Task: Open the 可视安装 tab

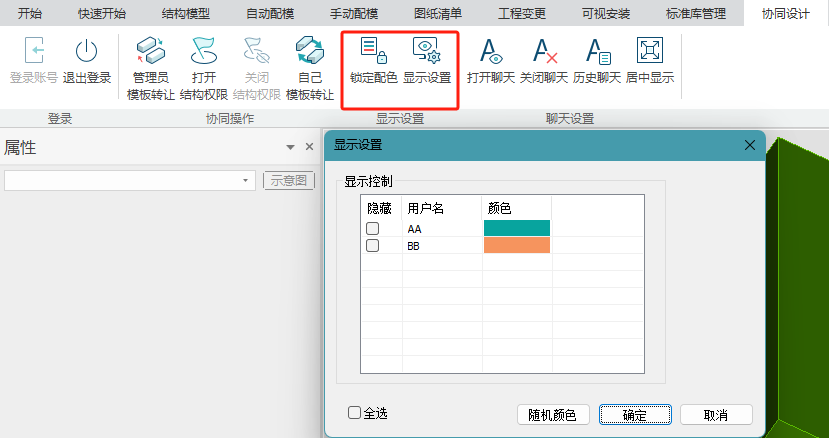Action: click(606, 13)
